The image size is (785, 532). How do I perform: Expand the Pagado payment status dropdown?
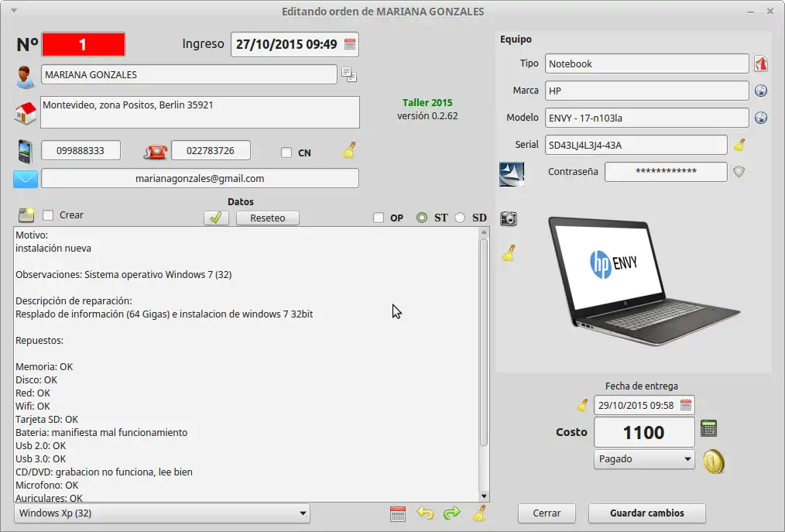(x=644, y=459)
